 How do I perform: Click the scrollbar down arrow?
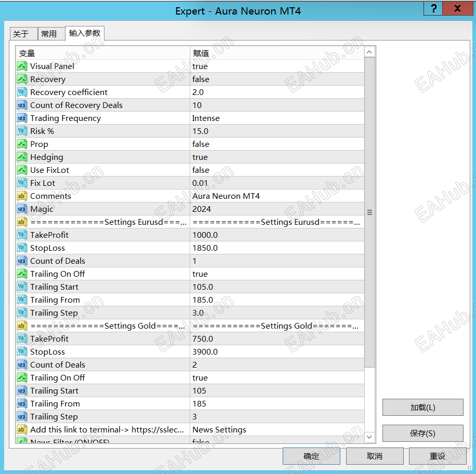[x=369, y=437]
